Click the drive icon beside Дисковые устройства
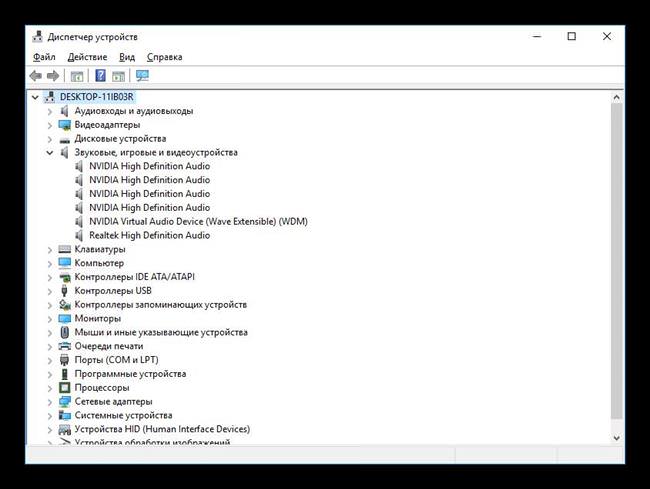Viewport: 650px width, 489px height. pos(65,140)
